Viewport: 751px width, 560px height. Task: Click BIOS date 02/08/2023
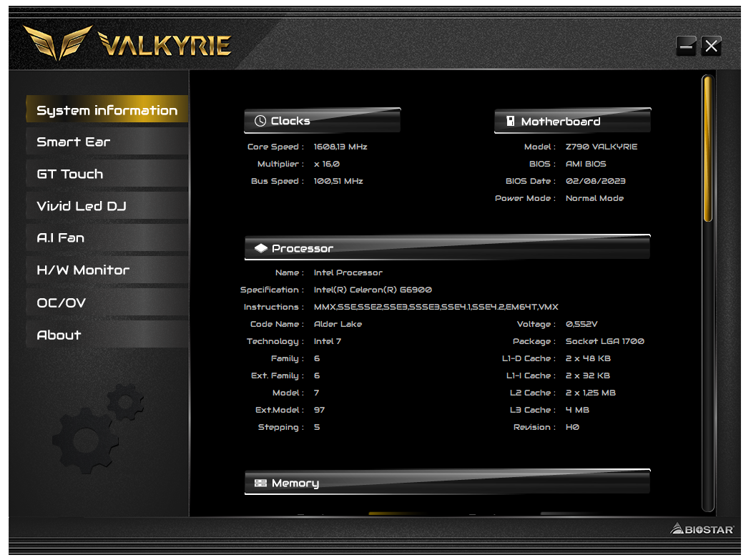click(595, 181)
